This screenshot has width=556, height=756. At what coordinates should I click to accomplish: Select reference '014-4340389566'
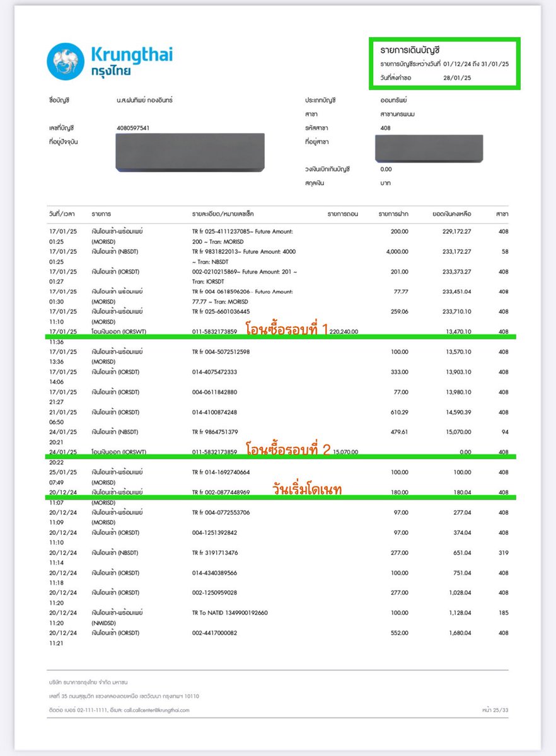tap(214, 573)
